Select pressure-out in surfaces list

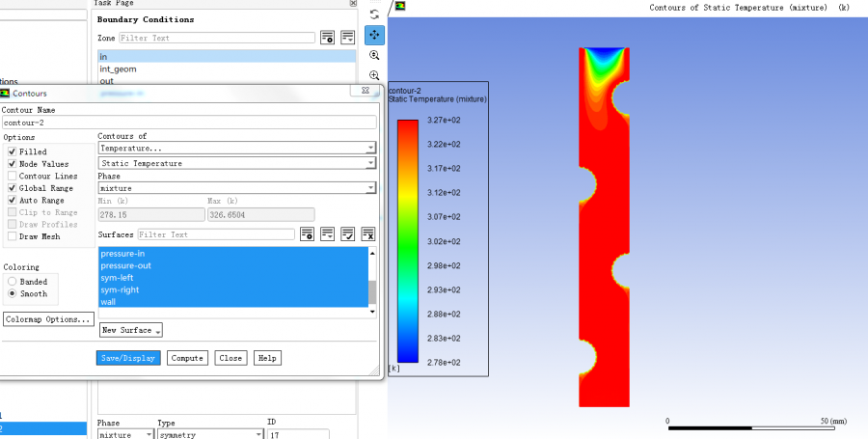pos(126,265)
